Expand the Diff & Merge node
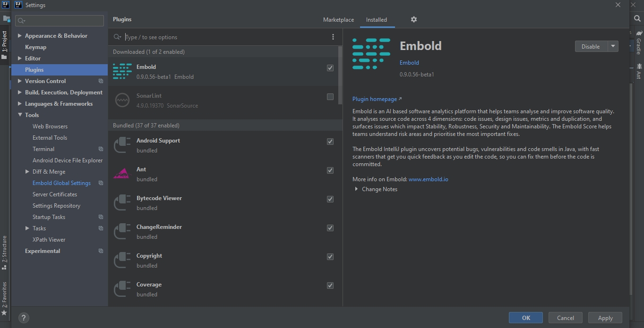The height and width of the screenshot is (328, 644). pos(27,172)
